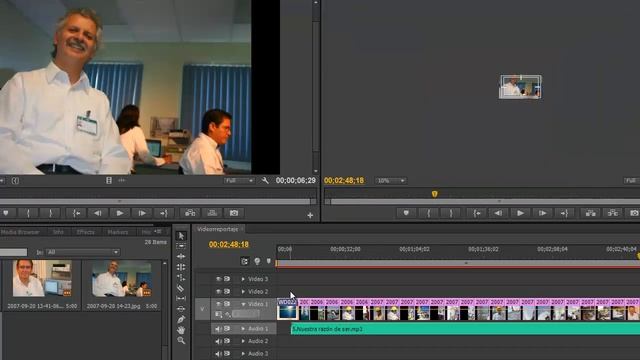The image size is (640, 360).
Task: Select the Hand tool
Action: coord(181,330)
